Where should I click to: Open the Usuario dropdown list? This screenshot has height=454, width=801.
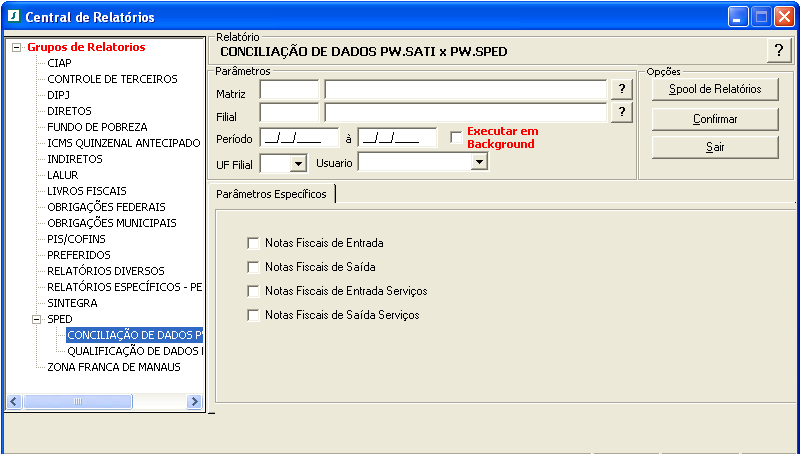click(x=479, y=163)
